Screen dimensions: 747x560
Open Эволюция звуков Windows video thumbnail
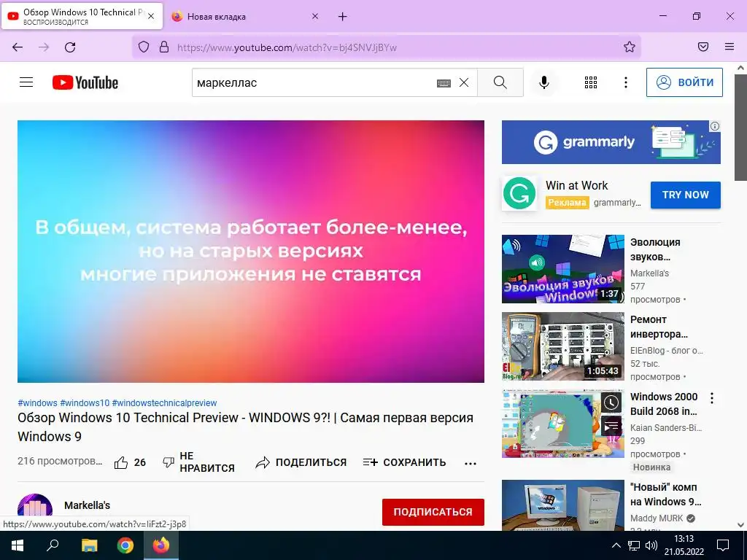(562, 269)
